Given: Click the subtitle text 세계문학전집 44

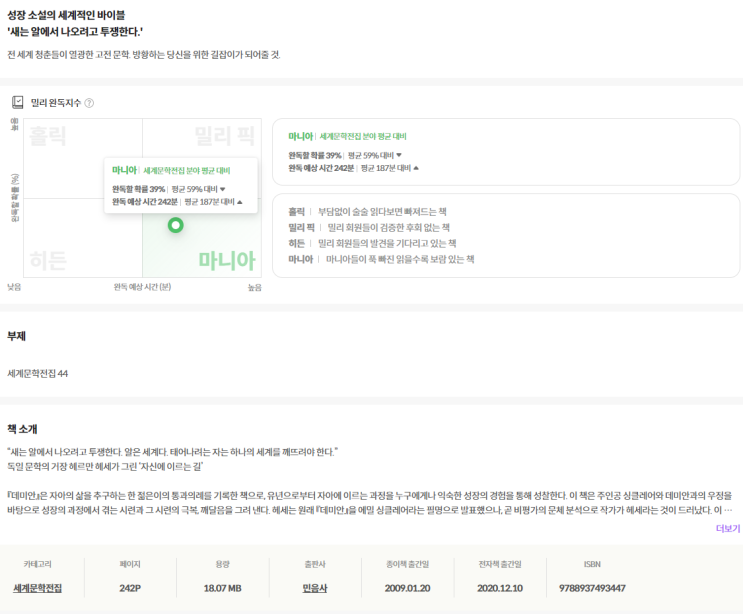Looking at the screenshot, I should (37, 373).
